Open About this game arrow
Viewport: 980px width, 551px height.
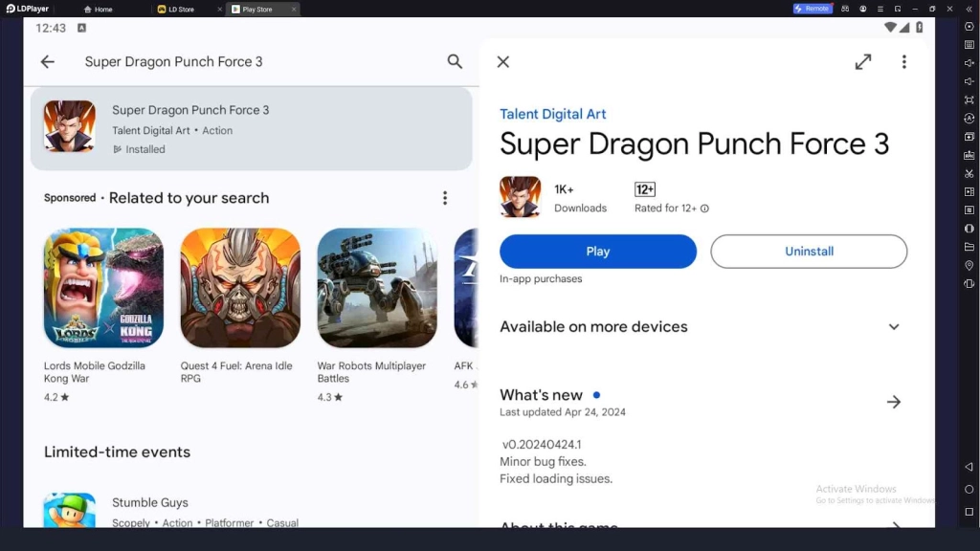point(895,525)
